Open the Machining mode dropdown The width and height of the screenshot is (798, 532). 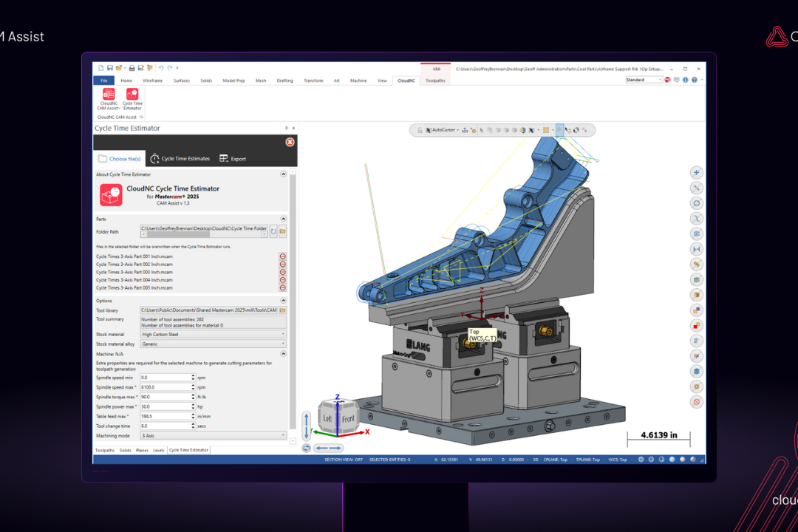[214, 436]
